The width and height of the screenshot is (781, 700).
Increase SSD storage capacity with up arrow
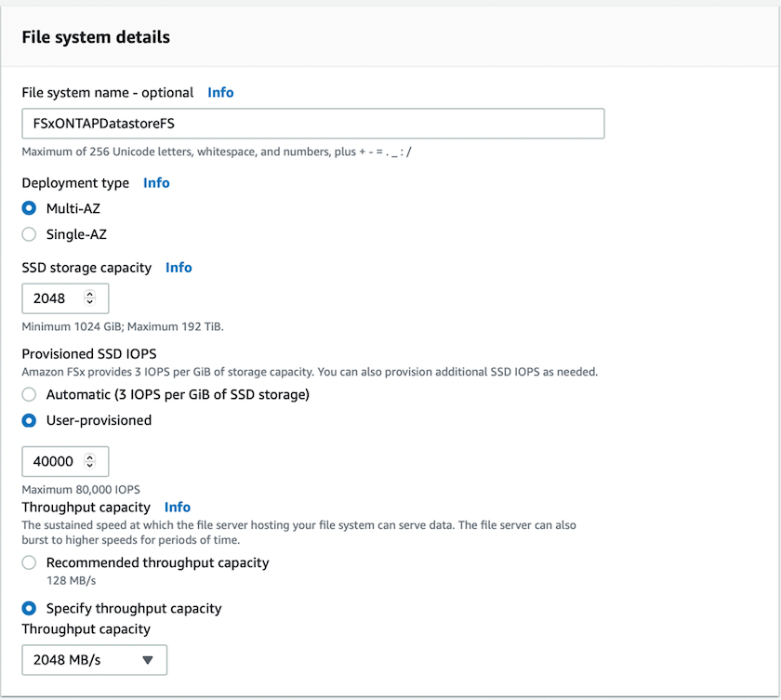tap(90, 295)
